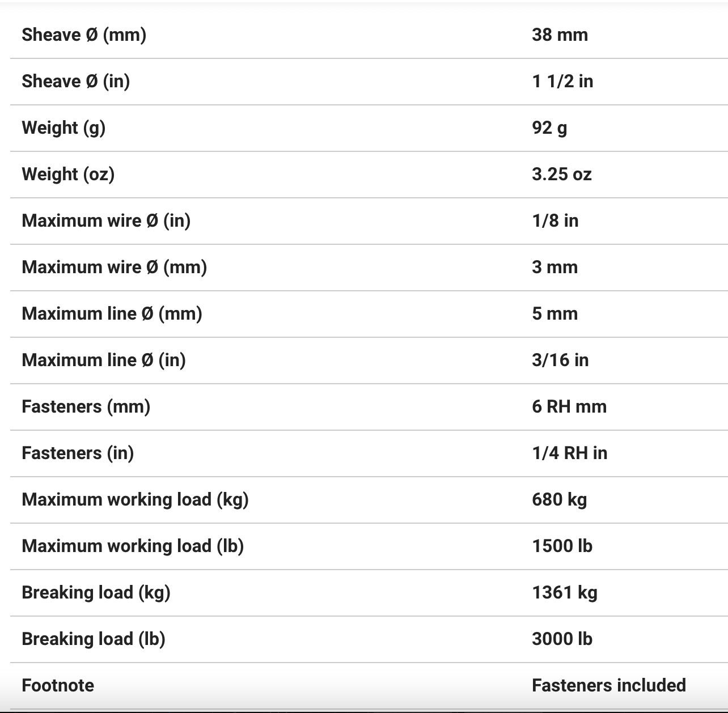
Task: Click the "Sheave Ø (mm)" row label
Action: click(84, 35)
